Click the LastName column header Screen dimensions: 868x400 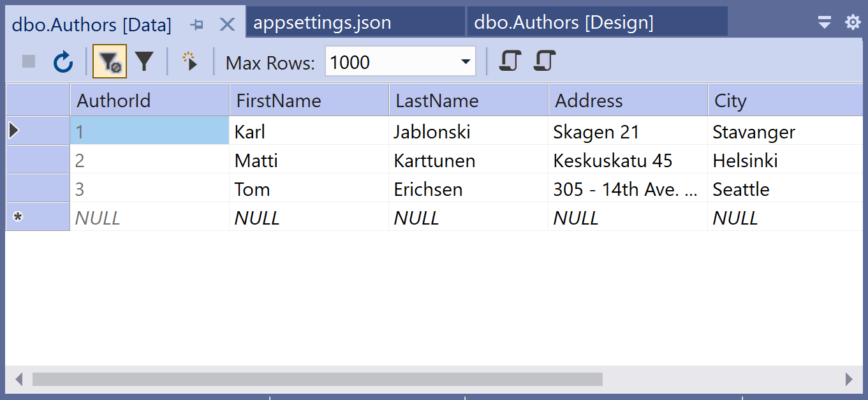click(x=469, y=100)
